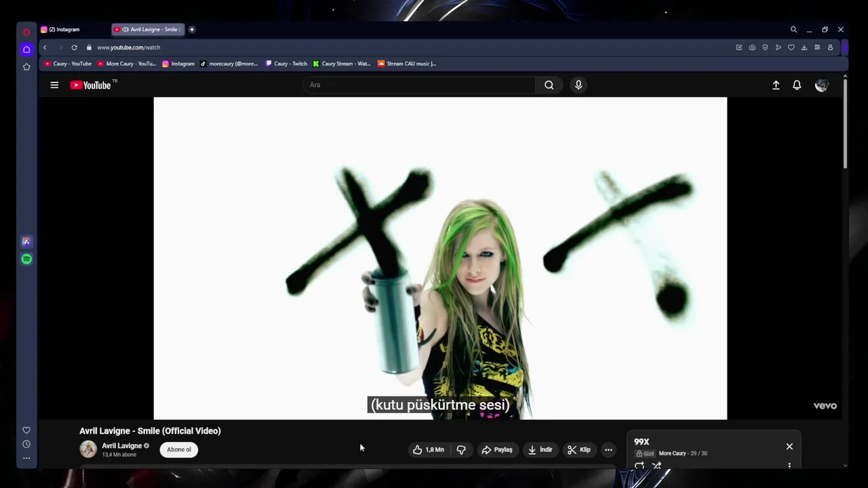Open the Aria AI sidebar icon
Image resolution: width=868 pixels, height=488 pixels.
pyautogui.click(x=26, y=241)
